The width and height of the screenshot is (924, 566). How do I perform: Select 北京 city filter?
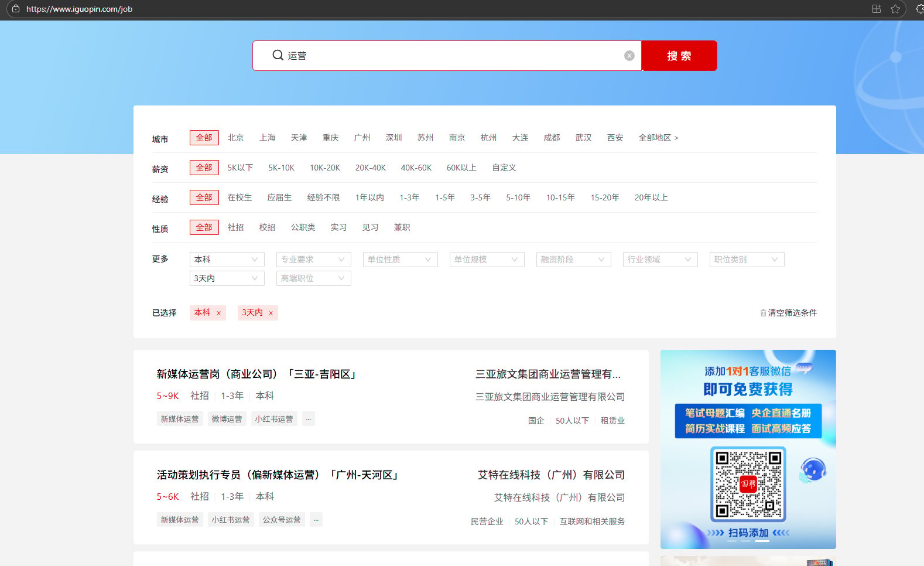tap(236, 138)
